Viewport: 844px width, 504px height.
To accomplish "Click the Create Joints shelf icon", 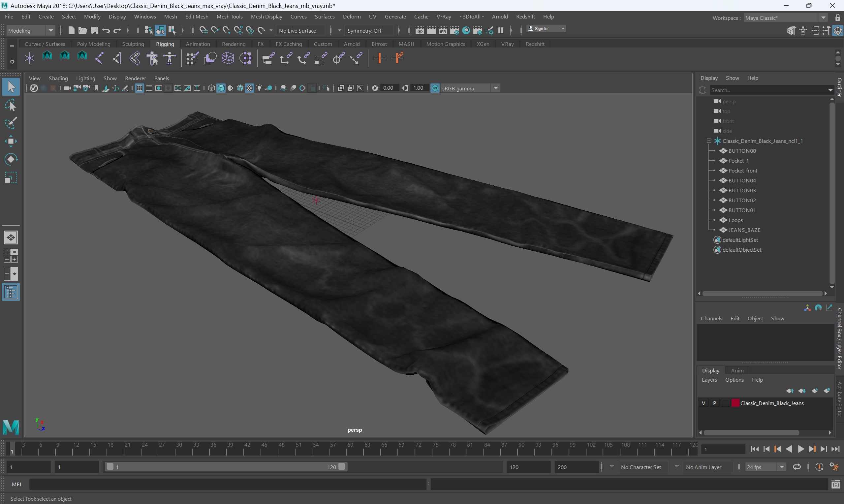I will tap(100, 58).
